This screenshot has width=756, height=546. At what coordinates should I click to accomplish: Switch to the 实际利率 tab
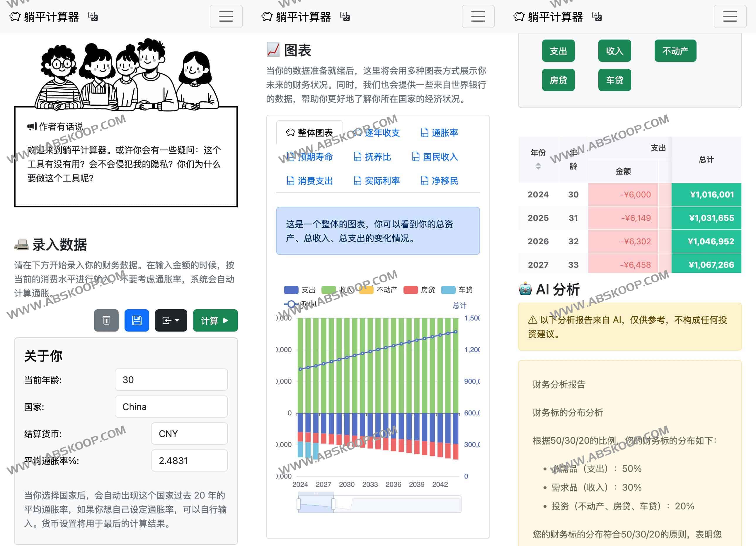[376, 180]
